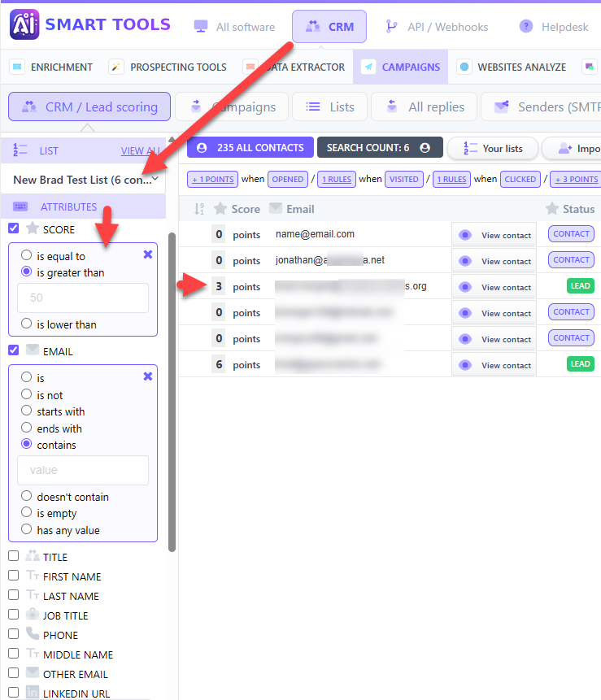Click the Status star column icon

pyautogui.click(x=552, y=208)
